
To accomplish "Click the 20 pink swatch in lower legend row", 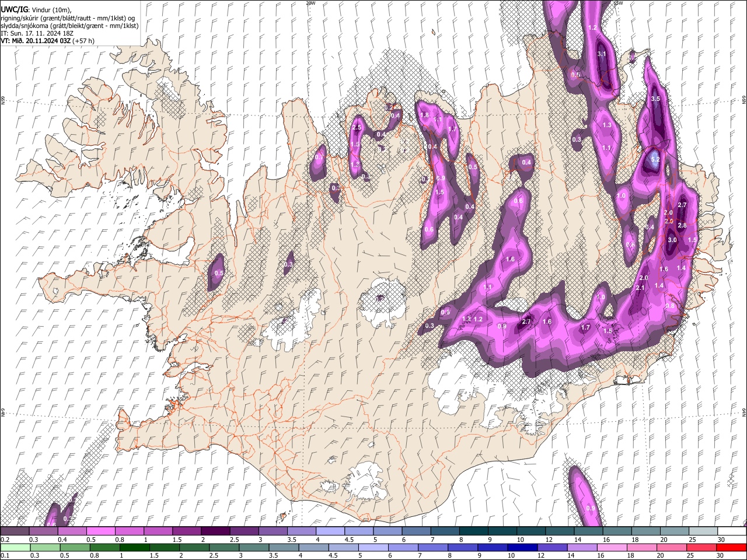I will (x=672, y=548).
